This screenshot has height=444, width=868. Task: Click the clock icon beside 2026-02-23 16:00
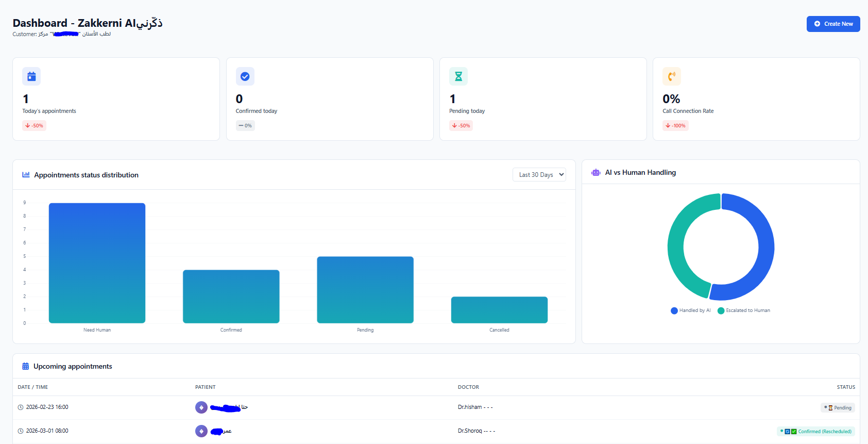[21, 407]
